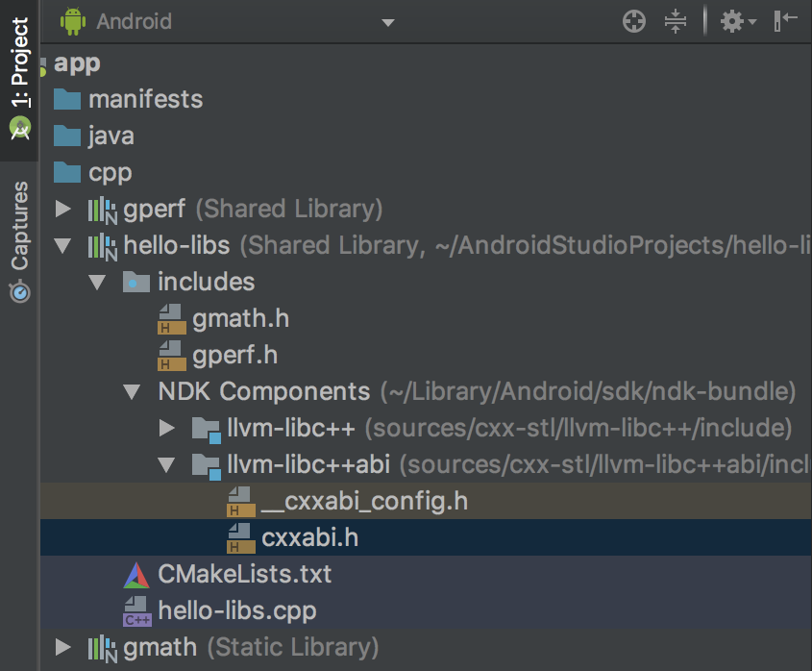The image size is (812, 671).
Task: Open the gear settings menu
Action: (738, 22)
